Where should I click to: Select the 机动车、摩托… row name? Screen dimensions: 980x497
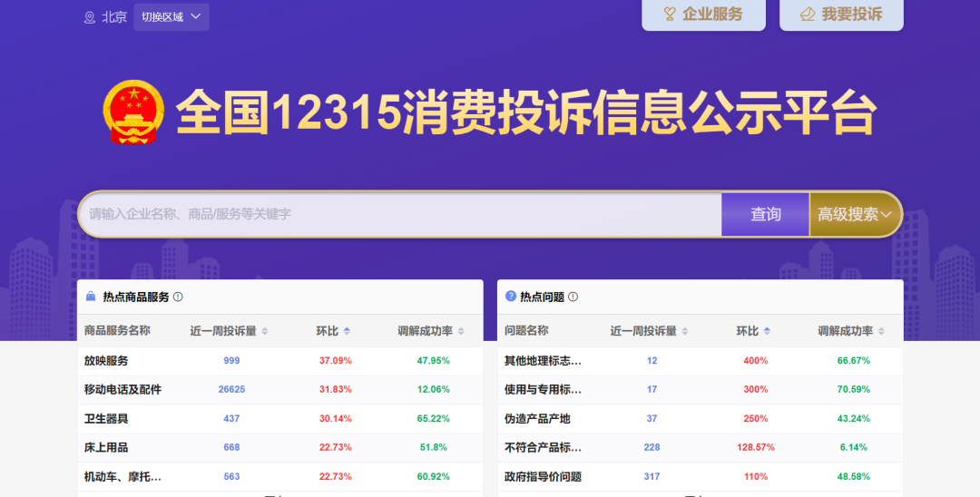pos(122,477)
